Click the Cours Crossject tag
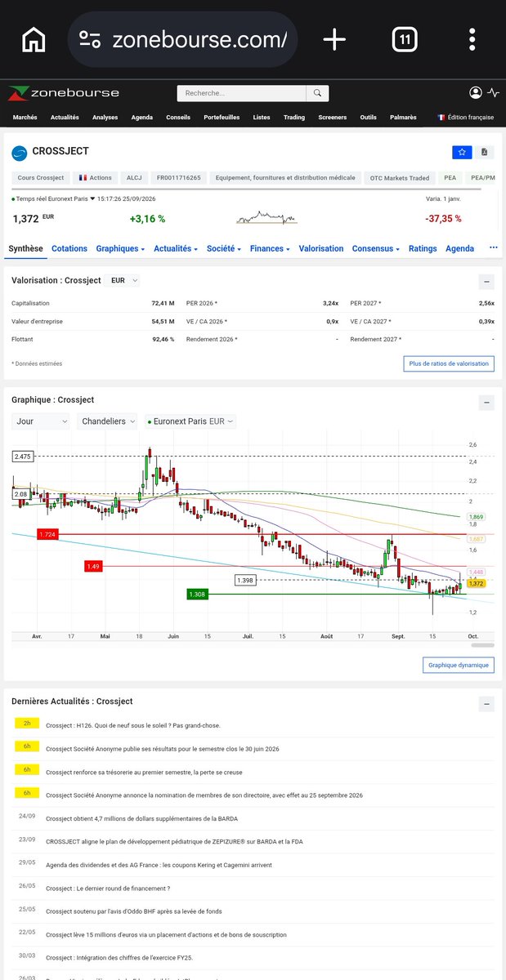This screenshot has height=980, width=506. [x=40, y=177]
